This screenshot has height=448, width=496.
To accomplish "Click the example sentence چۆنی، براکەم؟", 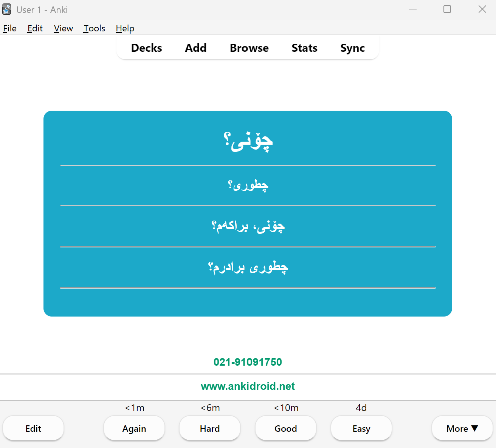I will pos(248,226).
